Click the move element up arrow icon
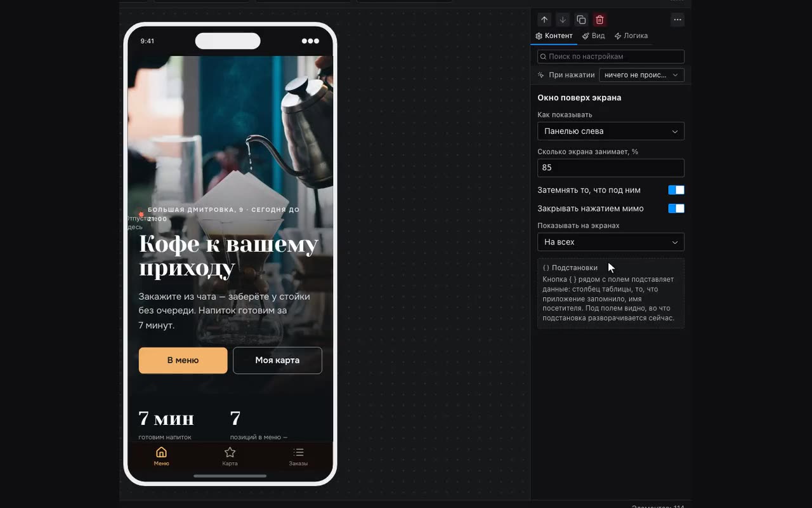Image resolution: width=812 pixels, height=508 pixels. pos(544,20)
